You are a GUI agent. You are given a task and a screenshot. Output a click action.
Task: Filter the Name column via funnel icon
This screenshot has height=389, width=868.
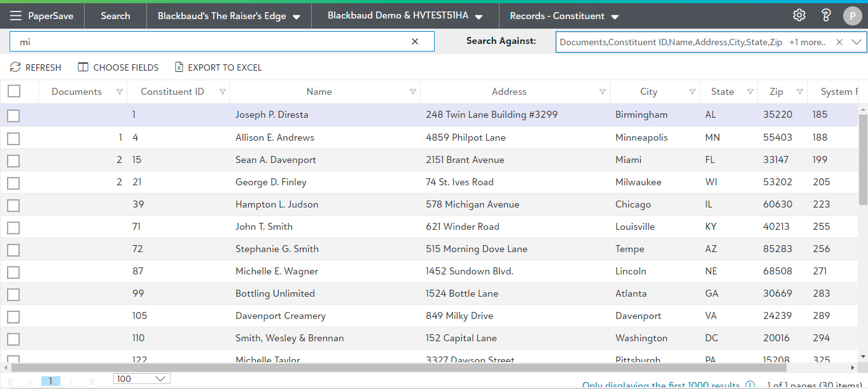413,92
